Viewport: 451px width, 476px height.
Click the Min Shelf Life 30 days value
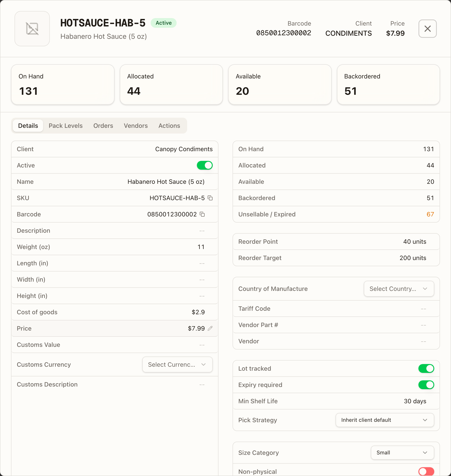click(x=415, y=401)
